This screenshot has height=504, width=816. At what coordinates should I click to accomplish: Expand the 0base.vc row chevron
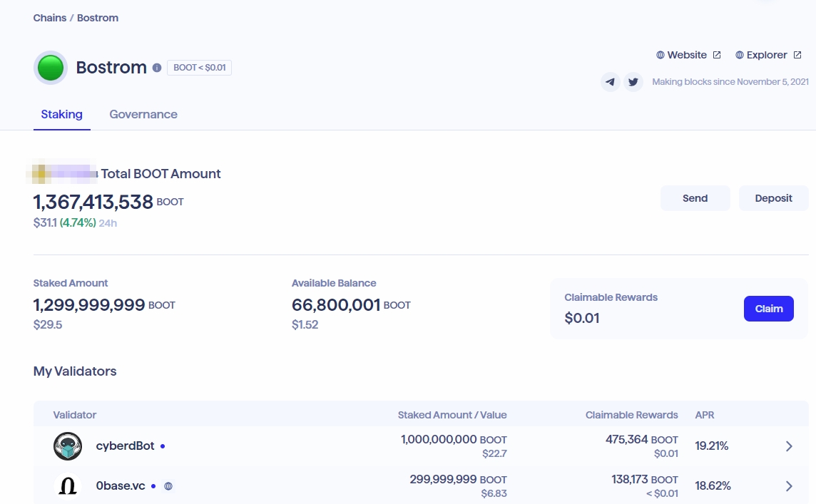pyautogui.click(x=789, y=485)
